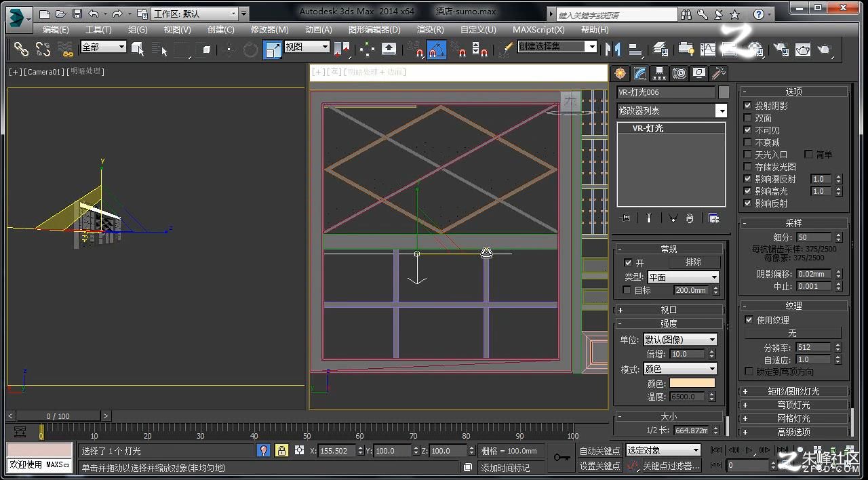This screenshot has width=868, height=480.
Task: Open the 渲染(R) menu
Action: 431,30
